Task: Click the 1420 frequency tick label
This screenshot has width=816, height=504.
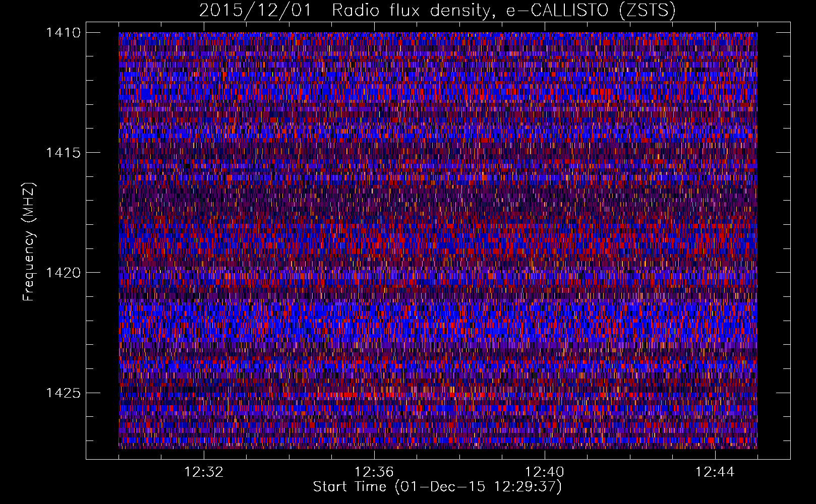Action: (x=63, y=273)
